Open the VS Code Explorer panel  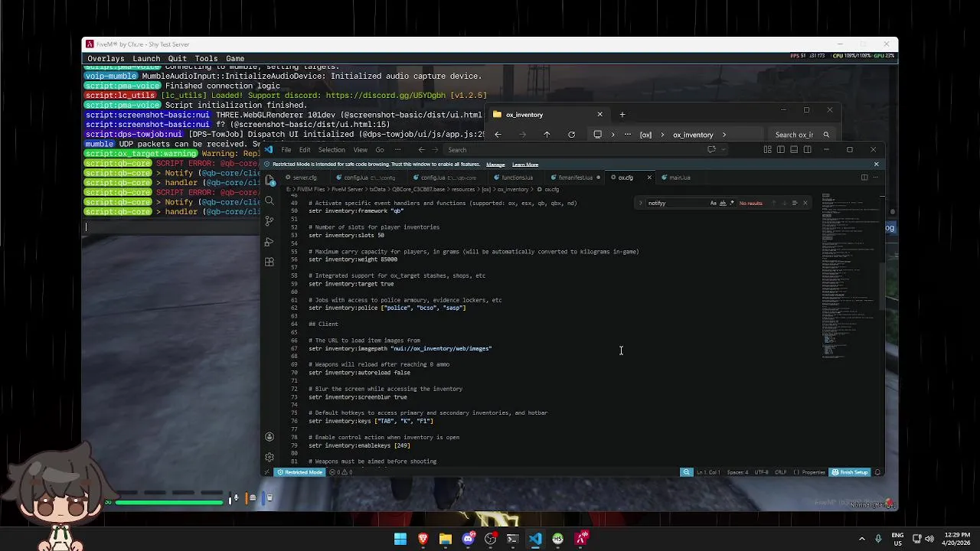tap(269, 181)
